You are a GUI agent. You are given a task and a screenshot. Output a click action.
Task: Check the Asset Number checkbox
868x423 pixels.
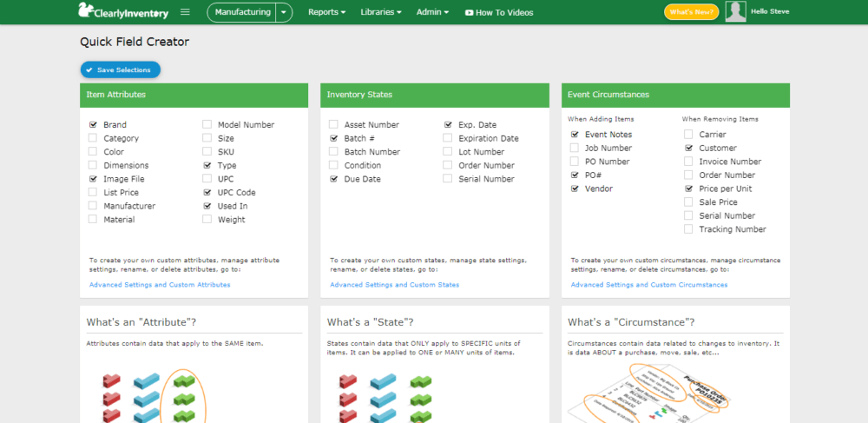tap(334, 124)
